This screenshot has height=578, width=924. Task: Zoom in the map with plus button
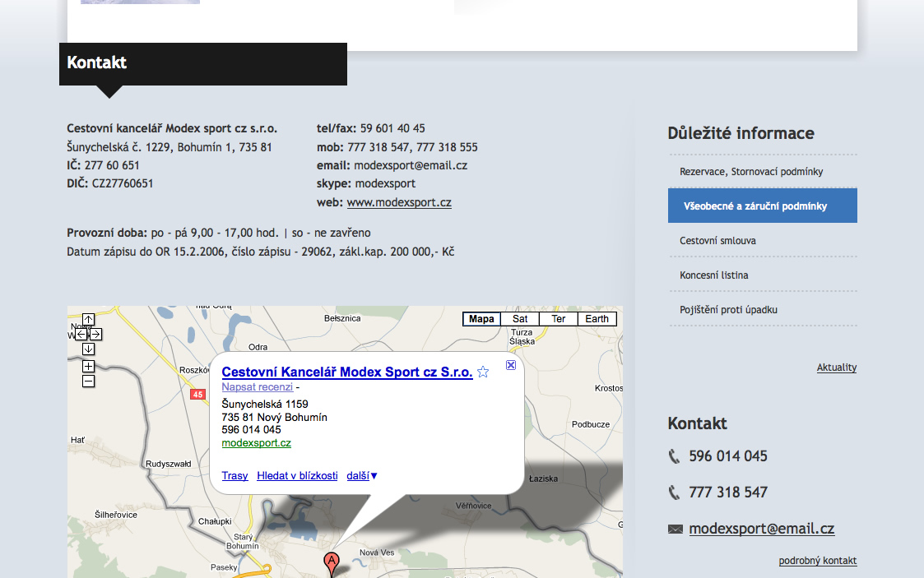coord(88,366)
